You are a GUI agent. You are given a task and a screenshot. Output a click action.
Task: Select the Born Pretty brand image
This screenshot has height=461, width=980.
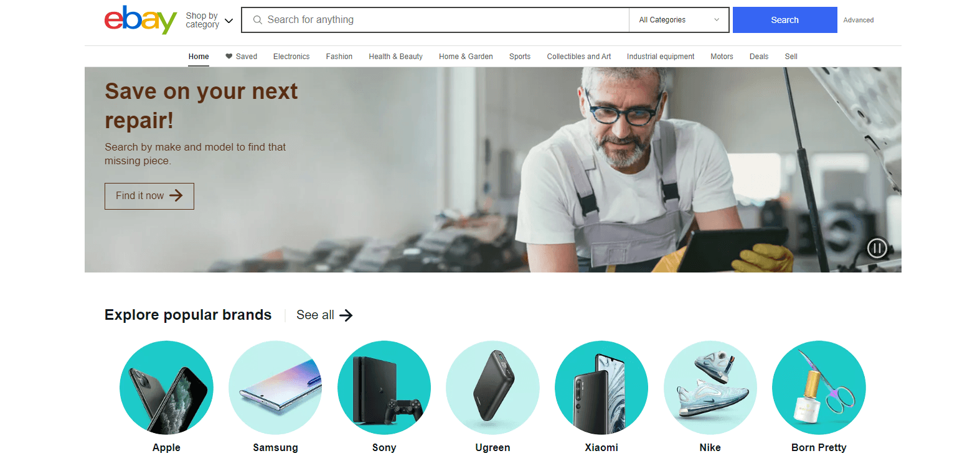819,388
